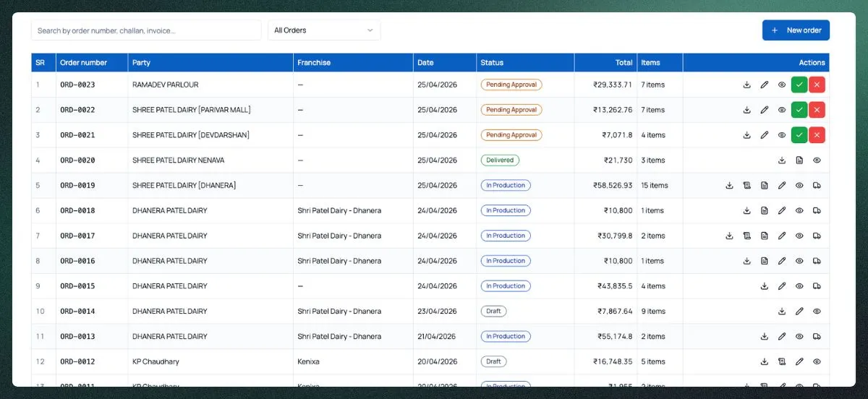This screenshot has width=868, height=399.
Task: Open document icon for ORD-0016
Action: pos(764,261)
